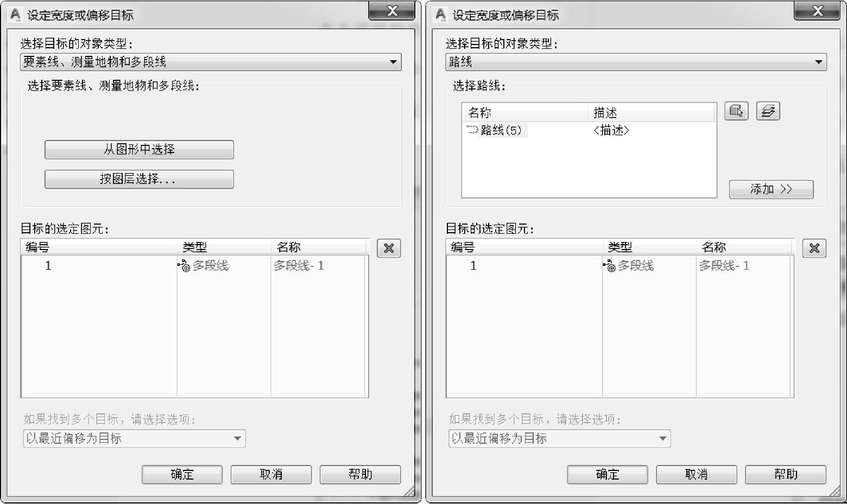Remove selected target using X in left dialog
The width and height of the screenshot is (847, 504).
point(389,248)
